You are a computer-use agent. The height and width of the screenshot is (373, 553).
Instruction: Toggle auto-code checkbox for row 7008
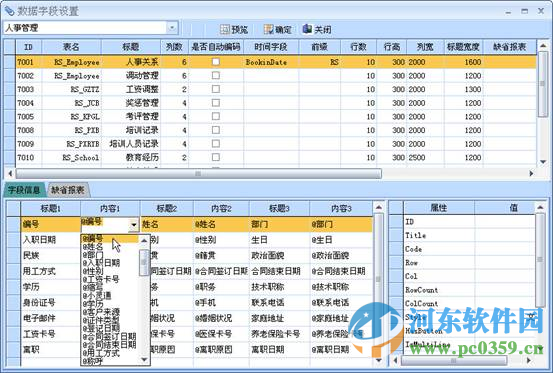[215, 130]
